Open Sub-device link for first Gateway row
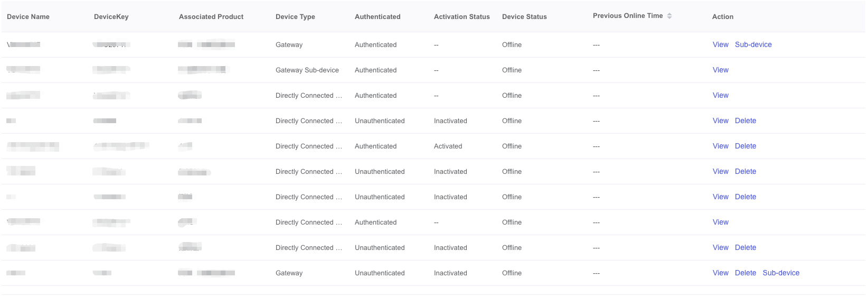868x297 pixels. point(753,44)
